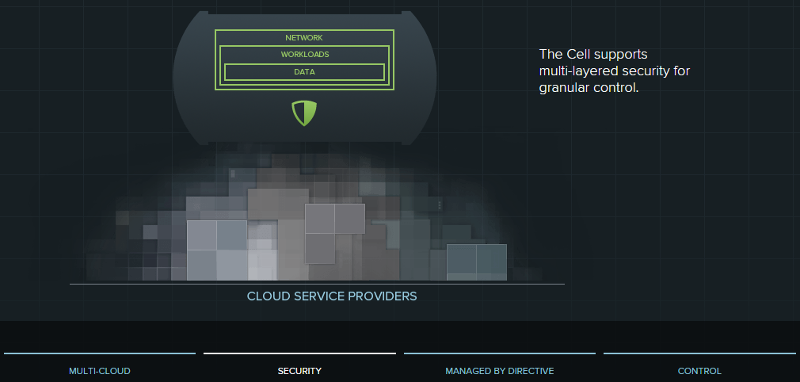Viewport: 800px width, 382px height.
Task: Select the DATA layer box
Action: click(x=304, y=72)
